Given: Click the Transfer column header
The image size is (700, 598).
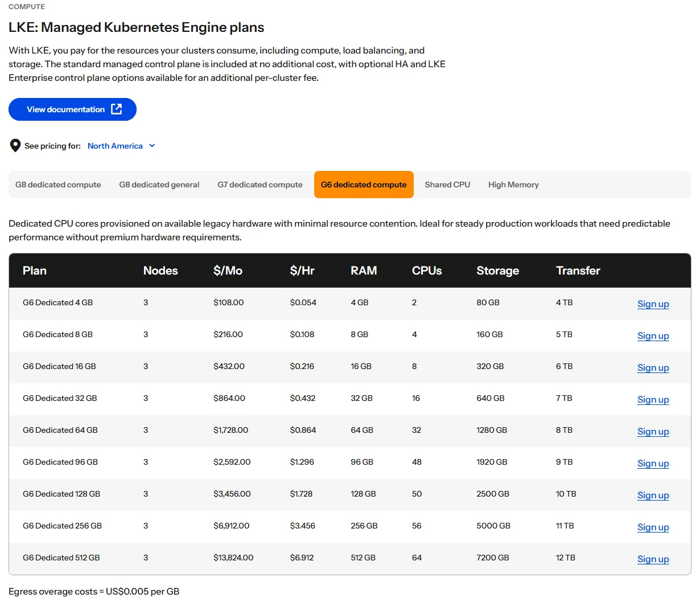Looking at the screenshot, I should pyautogui.click(x=578, y=271).
